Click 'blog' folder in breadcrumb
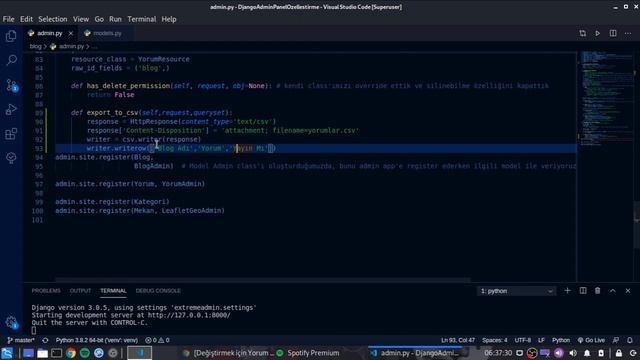640x360 pixels. point(36,47)
